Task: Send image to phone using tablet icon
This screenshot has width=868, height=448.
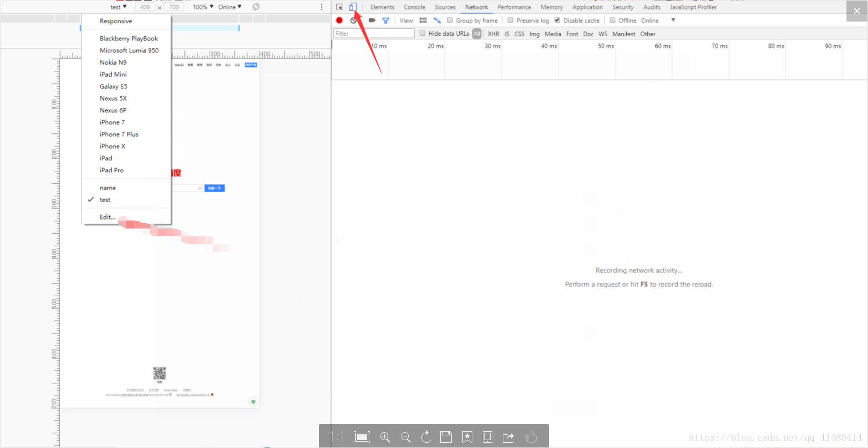Action: tap(488, 437)
